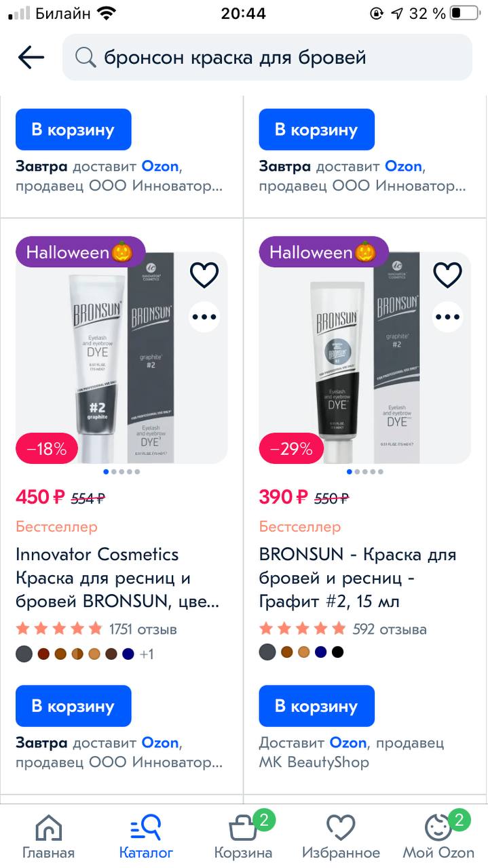Select dark blue swatch on Innovator Cosmetics item
The image size is (488, 868).
[x=128, y=654]
